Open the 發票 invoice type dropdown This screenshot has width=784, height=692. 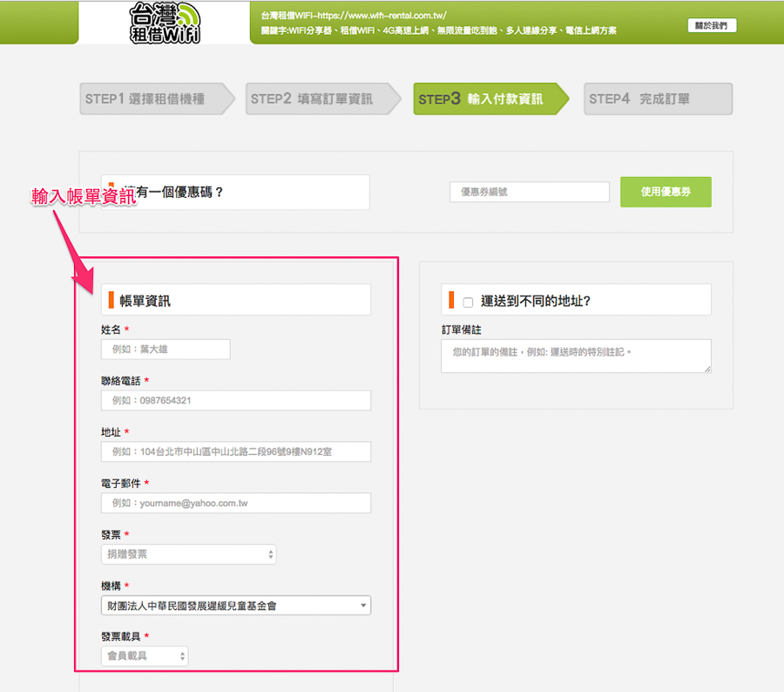click(188, 554)
